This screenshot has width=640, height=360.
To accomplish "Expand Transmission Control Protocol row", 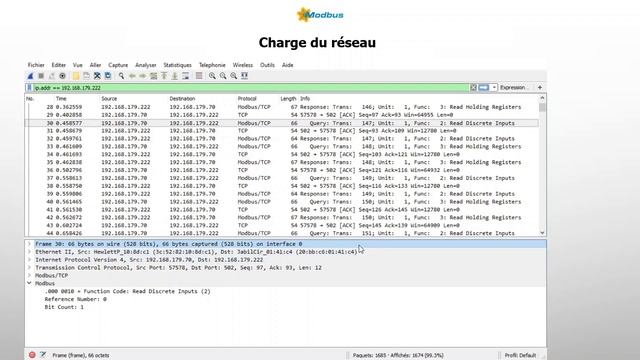I will [x=29, y=268].
